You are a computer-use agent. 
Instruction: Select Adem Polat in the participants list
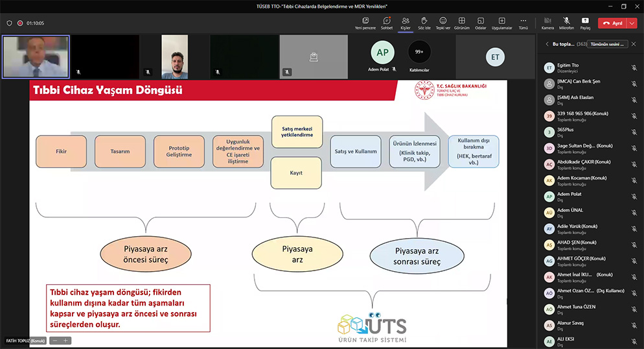pyautogui.click(x=569, y=196)
